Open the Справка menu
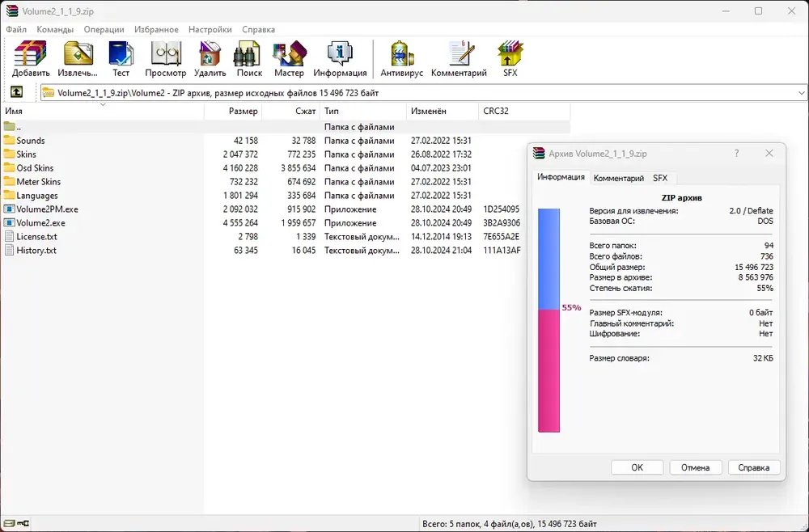 point(259,29)
